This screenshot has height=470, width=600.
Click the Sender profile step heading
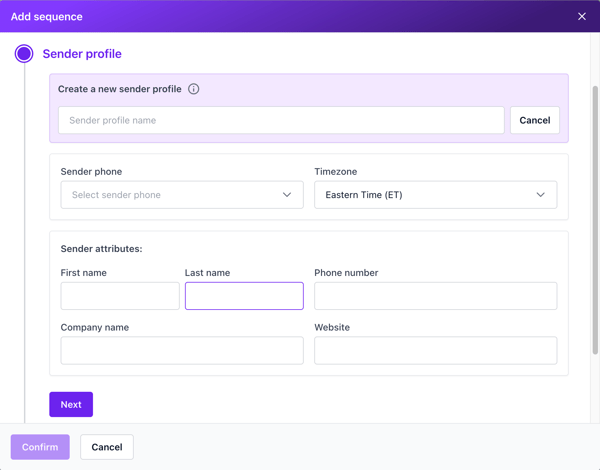82,54
